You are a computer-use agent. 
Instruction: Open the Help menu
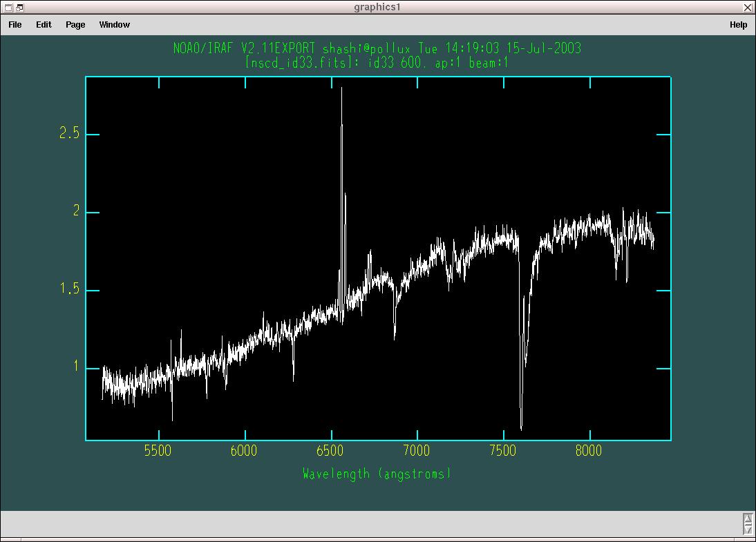[x=738, y=25]
